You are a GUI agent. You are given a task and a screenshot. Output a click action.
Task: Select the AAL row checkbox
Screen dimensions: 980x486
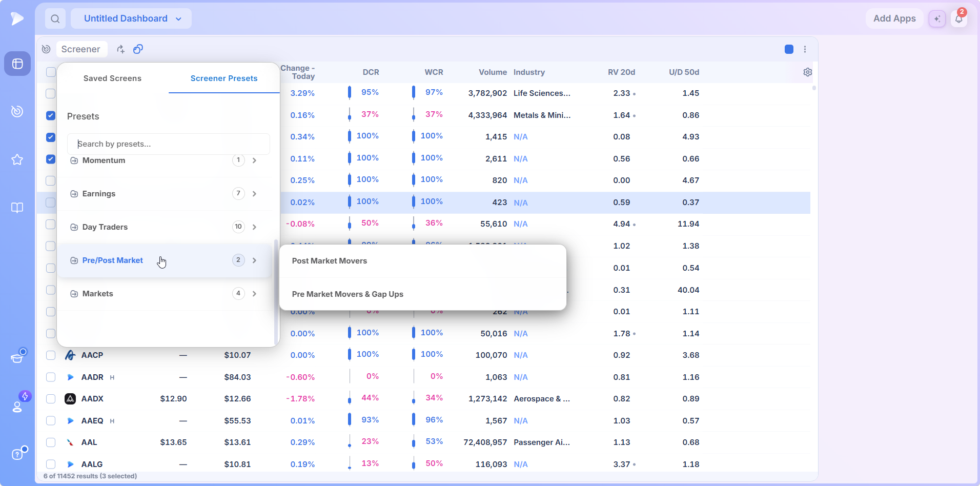[50, 442]
